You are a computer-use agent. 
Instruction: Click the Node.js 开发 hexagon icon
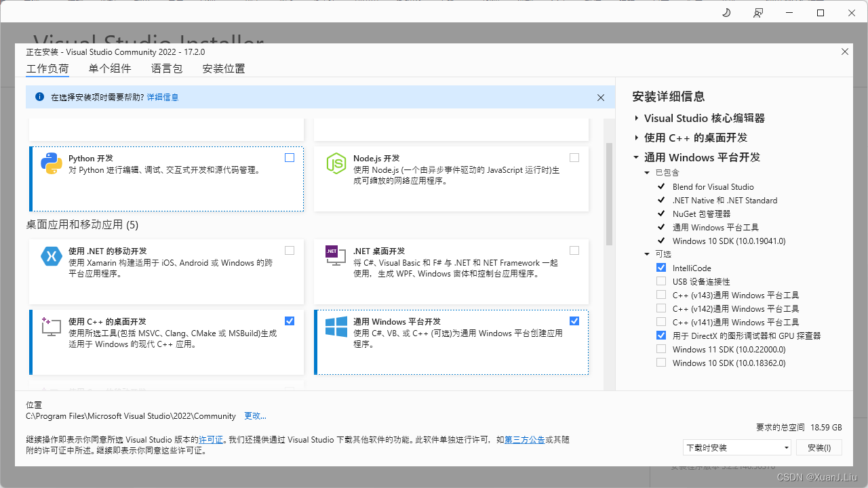coord(336,163)
